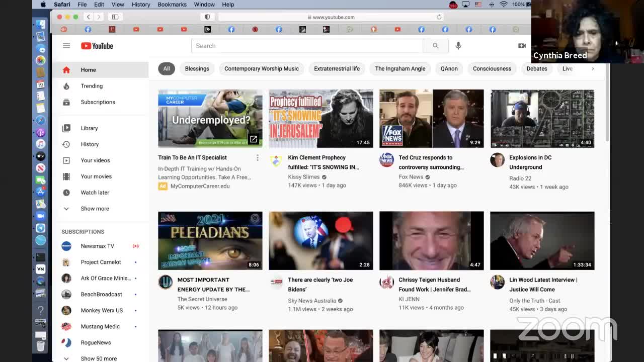Open Train To Be An IT Specialist ad

192,157
